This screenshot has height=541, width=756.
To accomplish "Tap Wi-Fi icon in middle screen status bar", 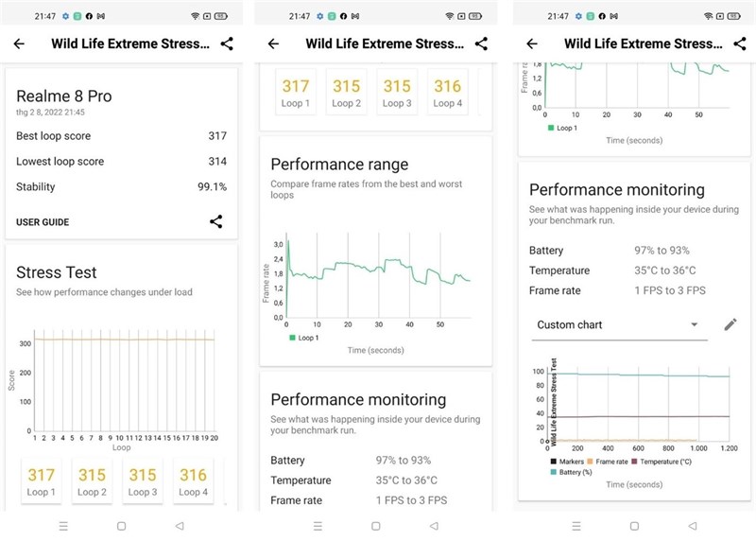I will coord(450,16).
